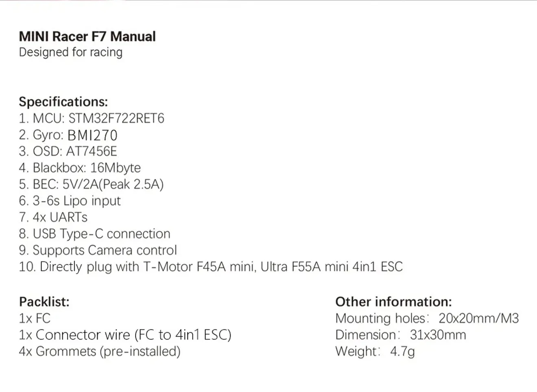Select the "Other information:" heading
537x392 pixels.
click(393, 302)
